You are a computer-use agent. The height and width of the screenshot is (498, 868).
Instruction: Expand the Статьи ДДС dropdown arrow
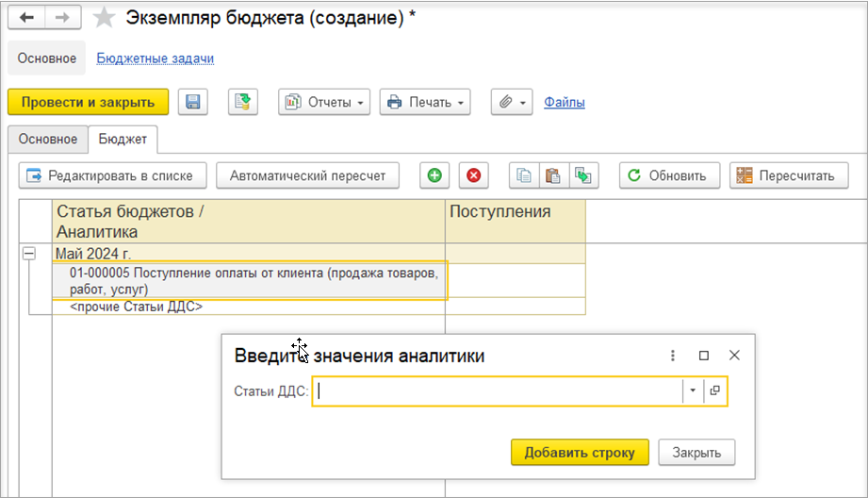coord(693,390)
